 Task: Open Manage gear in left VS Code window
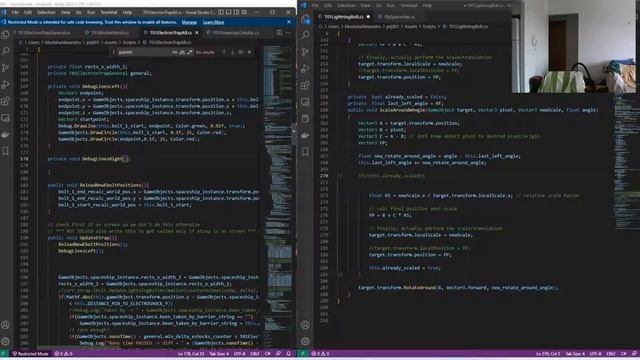pyautogui.click(x=5, y=341)
